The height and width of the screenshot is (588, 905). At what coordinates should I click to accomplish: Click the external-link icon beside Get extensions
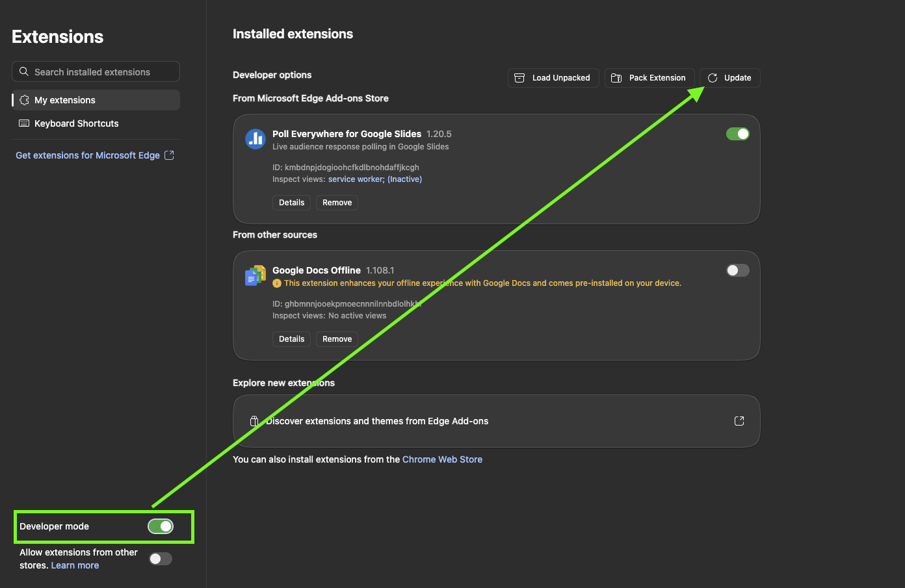169,155
